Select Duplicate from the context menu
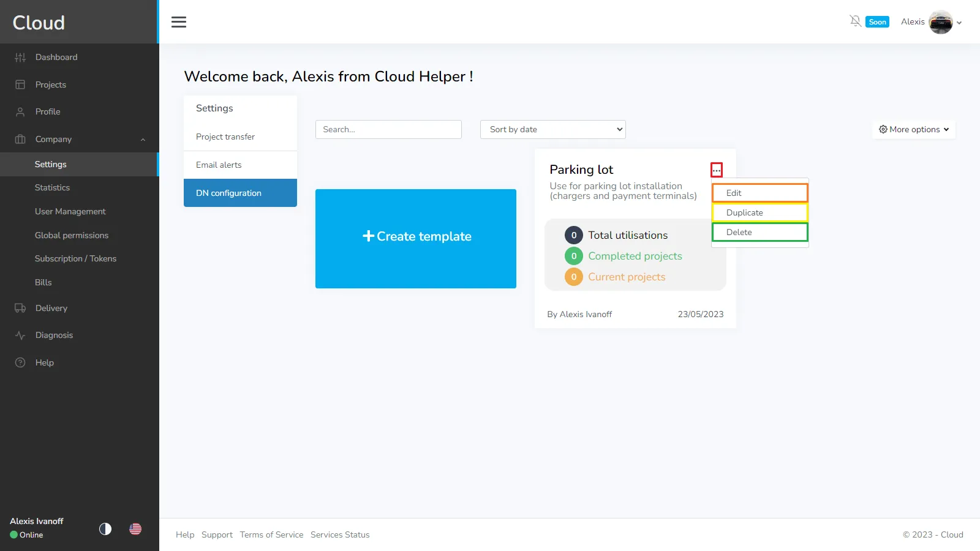980x551 pixels. tap(759, 212)
